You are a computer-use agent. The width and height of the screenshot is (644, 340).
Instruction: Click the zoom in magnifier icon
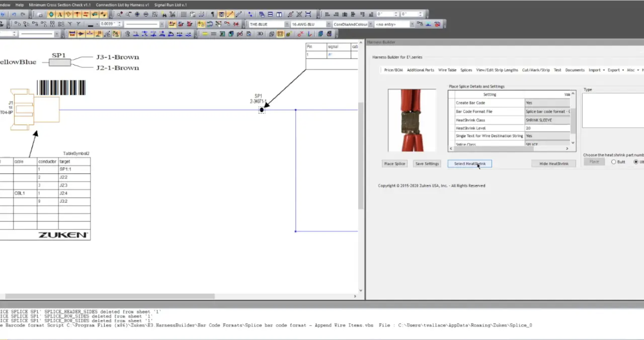tap(120, 14)
